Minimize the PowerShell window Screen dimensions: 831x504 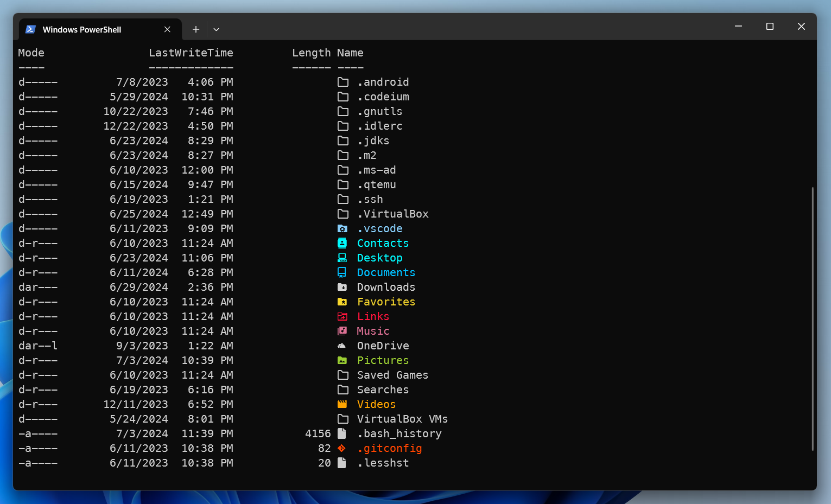pyautogui.click(x=738, y=26)
